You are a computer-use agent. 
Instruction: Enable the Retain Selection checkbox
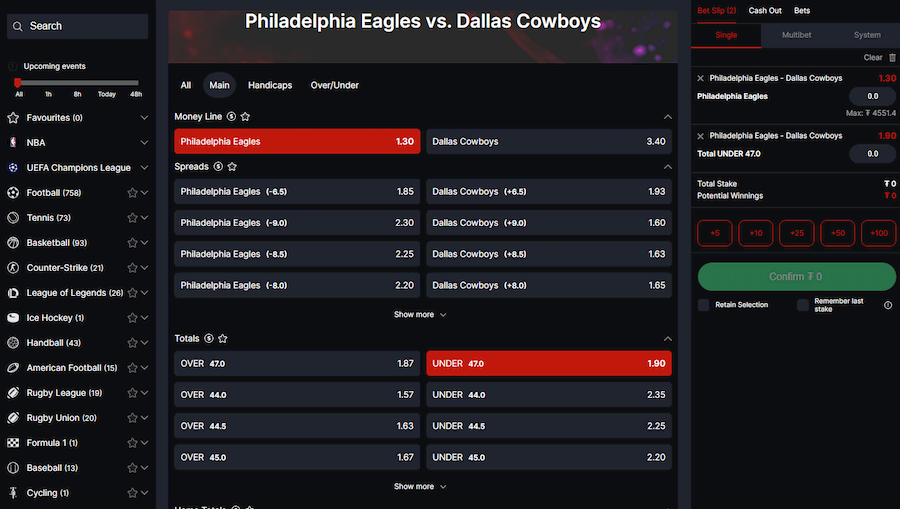(x=703, y=305)
